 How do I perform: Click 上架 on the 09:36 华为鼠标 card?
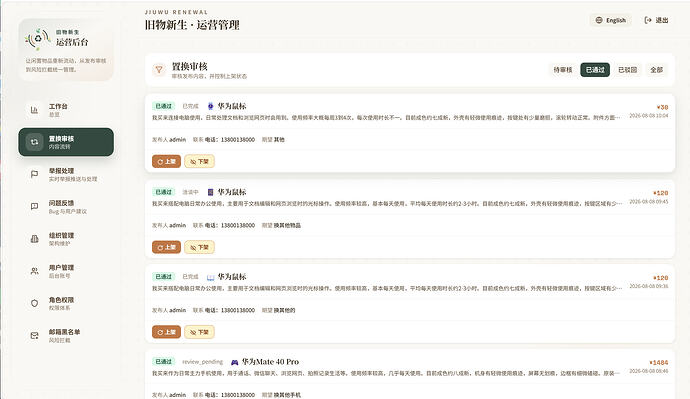click(166, 332)
